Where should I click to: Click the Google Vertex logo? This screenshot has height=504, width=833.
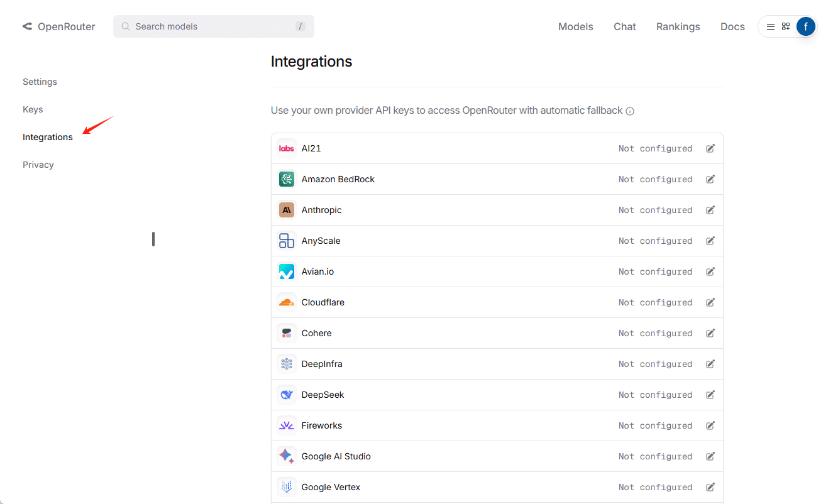point(287,487)
